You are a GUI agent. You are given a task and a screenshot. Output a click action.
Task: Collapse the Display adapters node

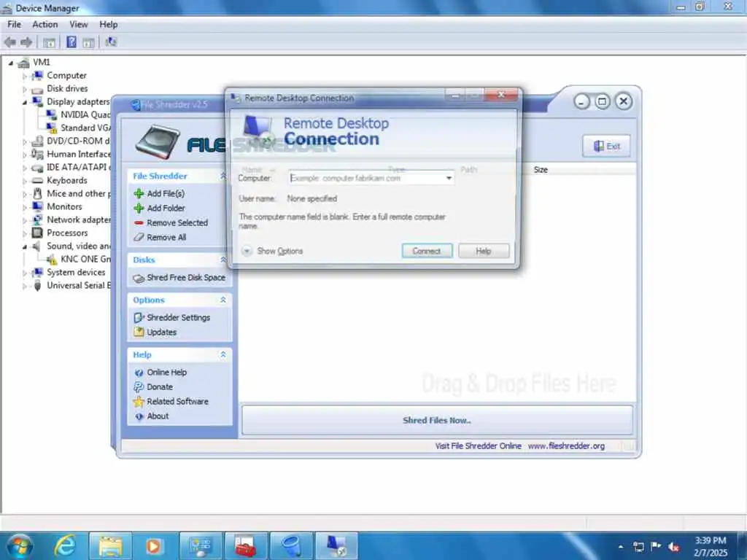click(24, 102)
